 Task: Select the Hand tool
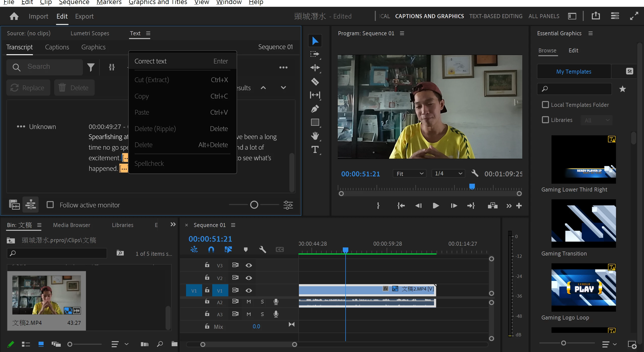click(315, 136)
